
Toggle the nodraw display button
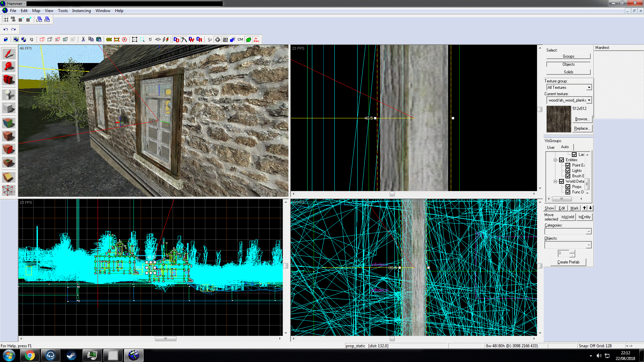tap(256, 40)
